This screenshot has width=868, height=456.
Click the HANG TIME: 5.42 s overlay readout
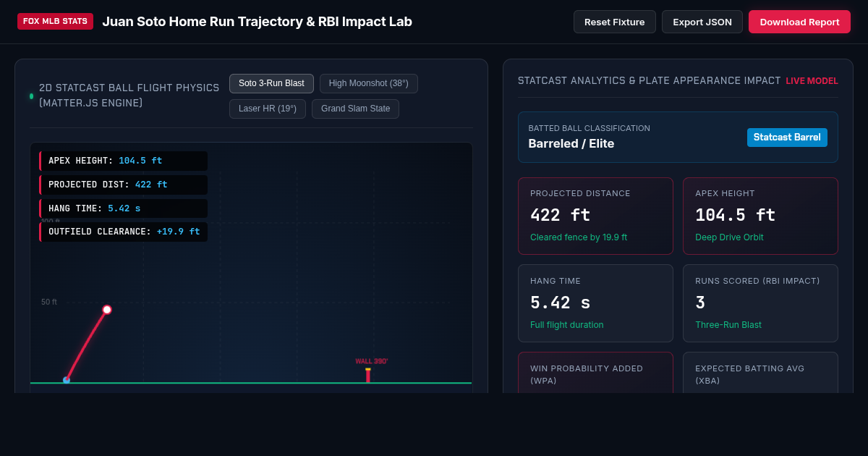(123, 208)
